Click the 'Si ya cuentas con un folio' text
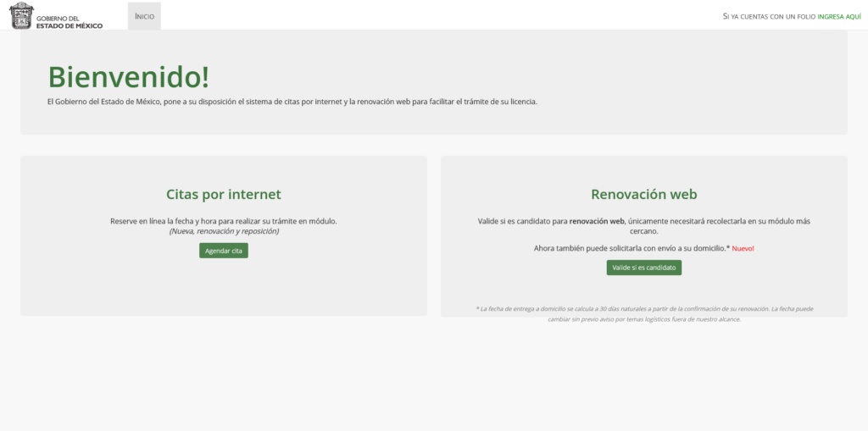This screenshot has width=868, height=431. click(768, 16)
